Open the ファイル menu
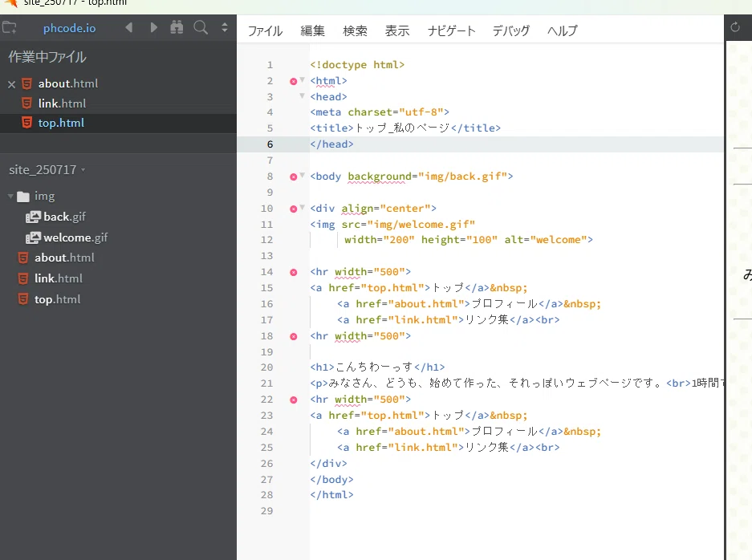 265,30
